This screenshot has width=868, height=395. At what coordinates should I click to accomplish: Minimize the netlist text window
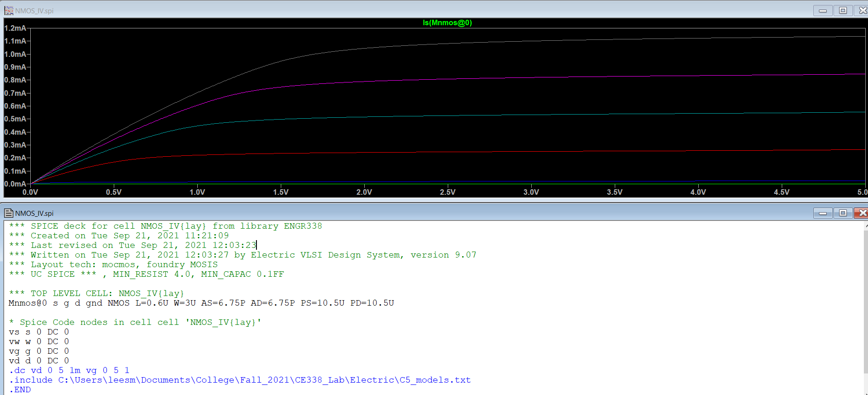coord(823,213)
